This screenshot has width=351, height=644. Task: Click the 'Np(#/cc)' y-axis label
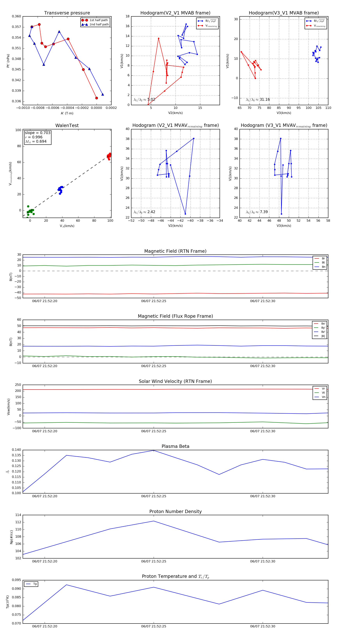[11, 537]
